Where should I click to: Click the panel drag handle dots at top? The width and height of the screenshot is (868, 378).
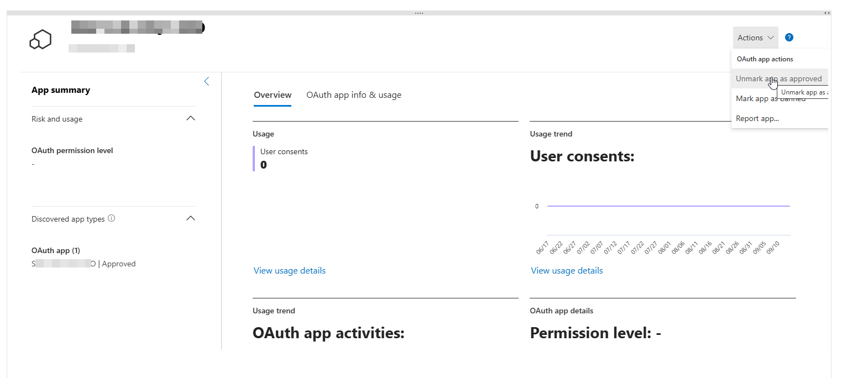coord(419,13)
